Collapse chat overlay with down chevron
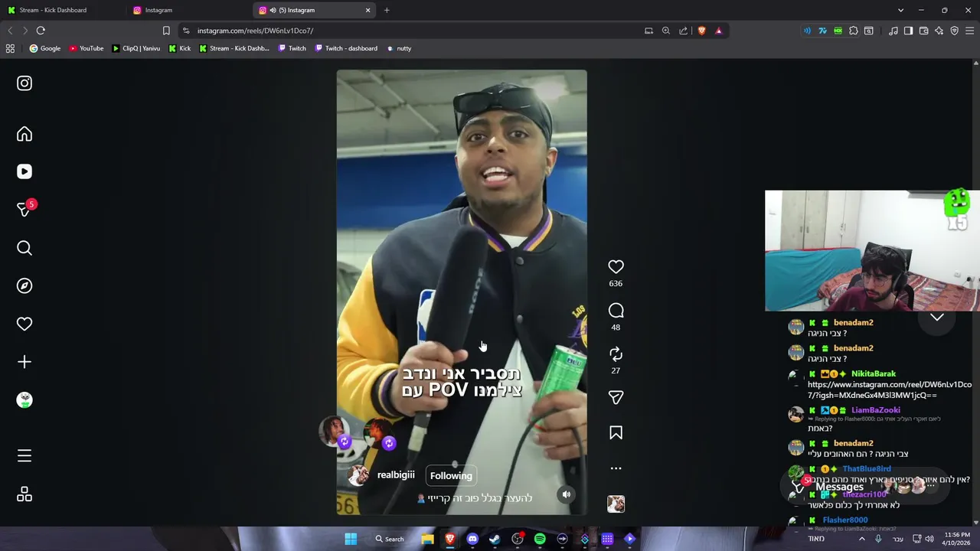The image size is (980, 551). coord(937,317)
